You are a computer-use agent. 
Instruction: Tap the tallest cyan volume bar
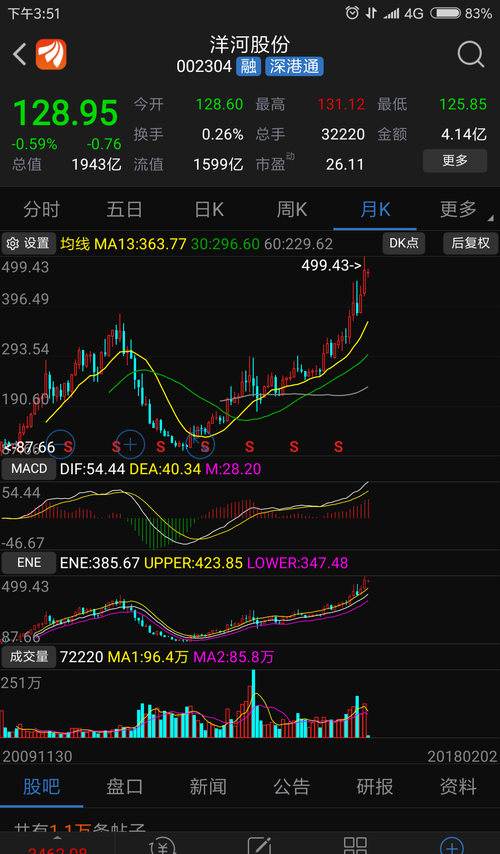(x=253, y=703)
